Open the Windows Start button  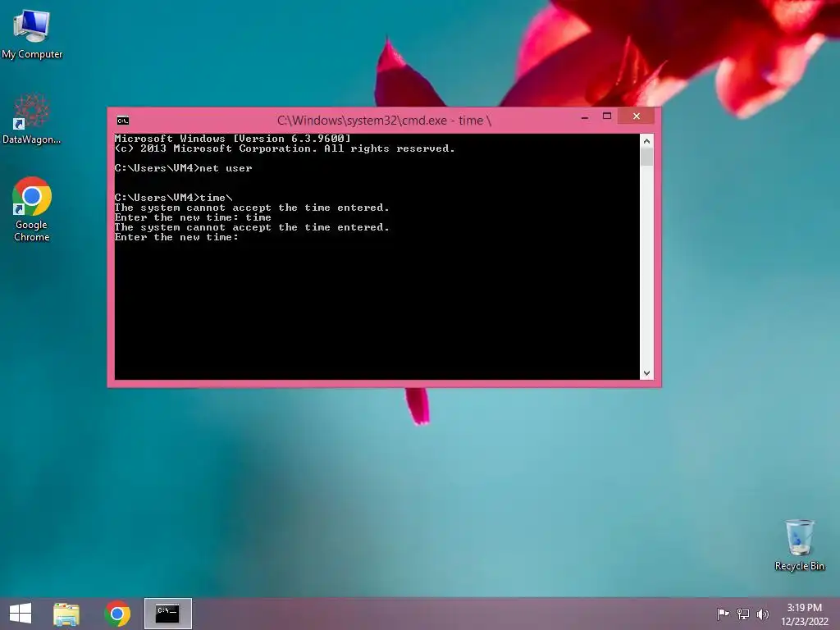pyautogui.click(x=21, y=614)
